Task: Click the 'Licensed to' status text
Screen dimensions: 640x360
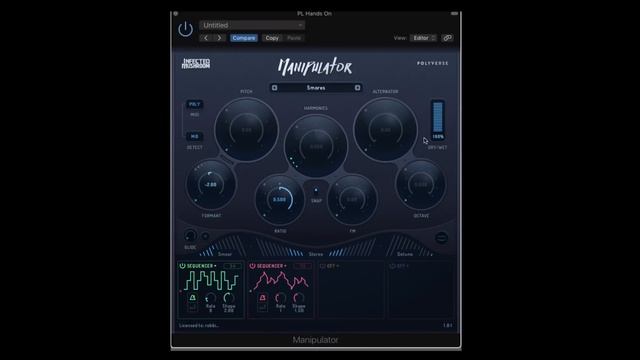Action: 199,326
